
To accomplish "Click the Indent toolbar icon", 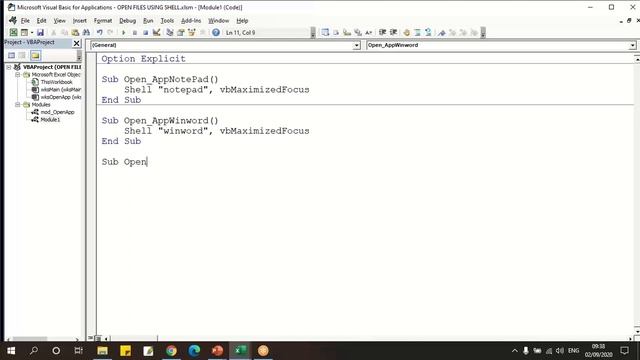I will click(x=382, y=32).
